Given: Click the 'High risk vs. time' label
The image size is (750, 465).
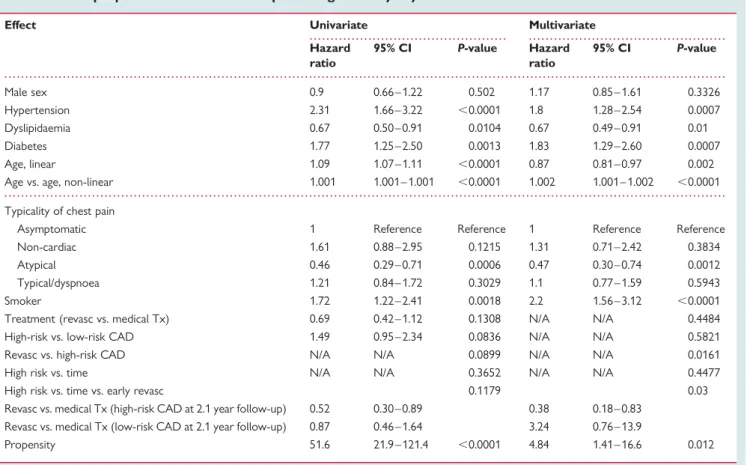Looking at the screenshot, I should (46, 373).
